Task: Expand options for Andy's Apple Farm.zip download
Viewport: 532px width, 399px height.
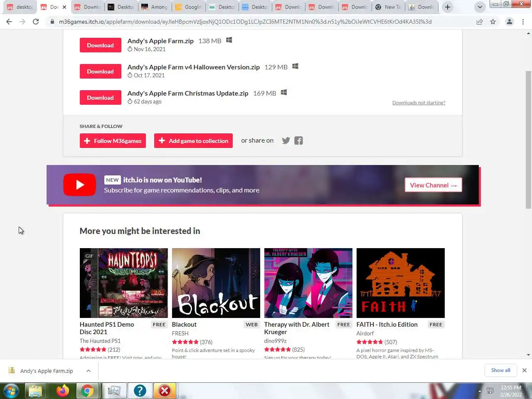Action: click(89, 371)
